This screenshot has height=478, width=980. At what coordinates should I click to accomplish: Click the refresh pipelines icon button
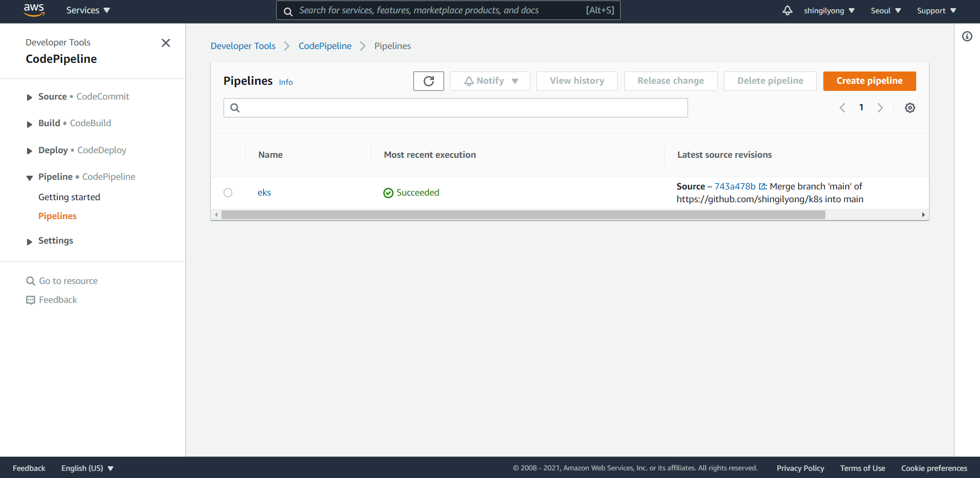click(429, 81)
